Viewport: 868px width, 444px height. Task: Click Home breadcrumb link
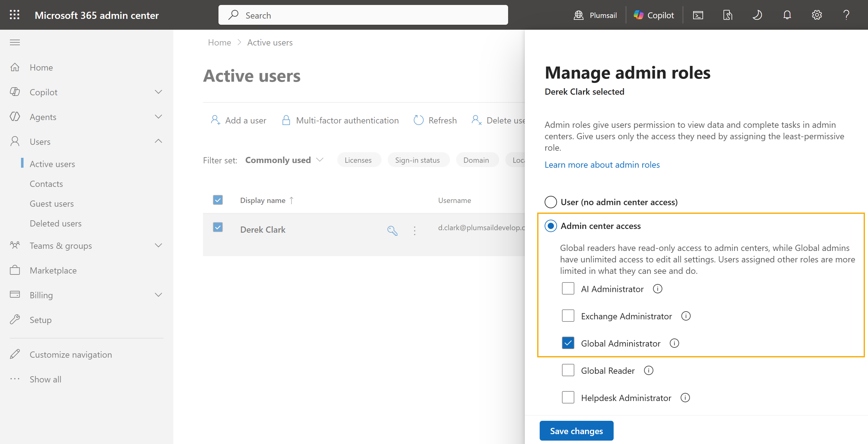(219, 42)
